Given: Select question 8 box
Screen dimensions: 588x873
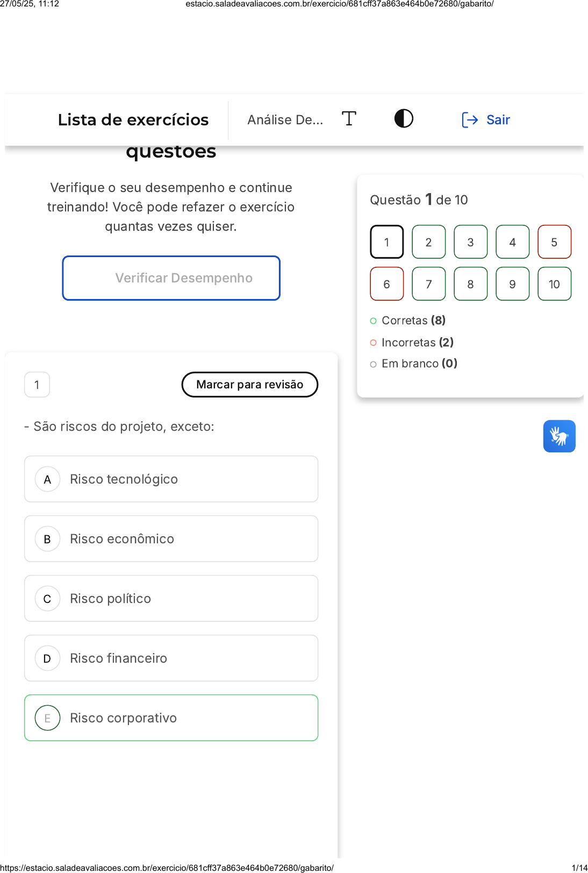Looking at the screenshot, I should pyautogui.click(x=470, y=283).
